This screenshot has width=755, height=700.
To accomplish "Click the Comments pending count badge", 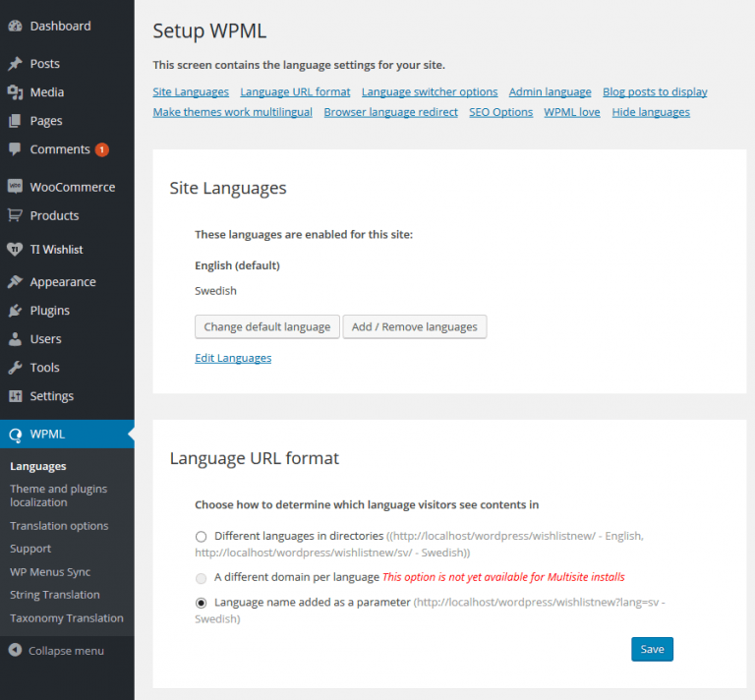I will 101,149.
